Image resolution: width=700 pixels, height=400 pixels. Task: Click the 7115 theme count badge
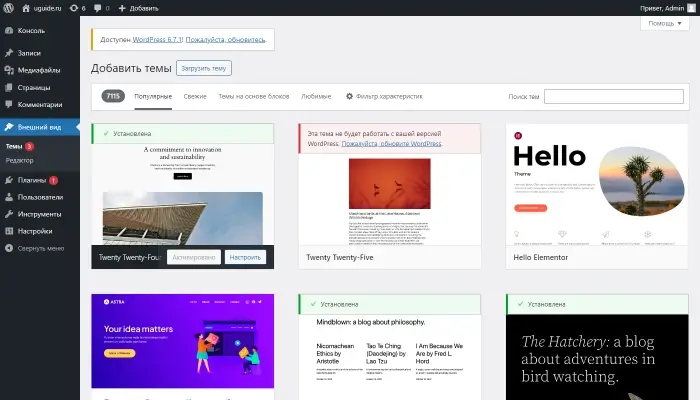(113, 96)
